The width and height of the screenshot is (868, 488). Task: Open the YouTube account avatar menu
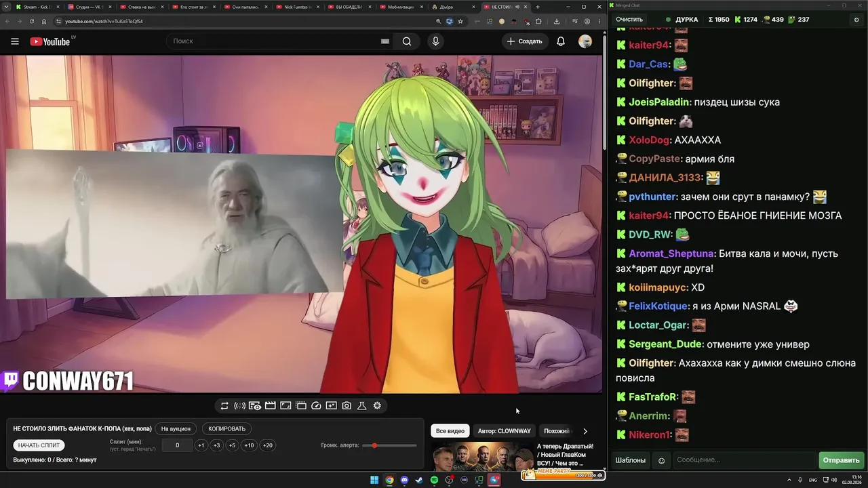[585, 41]
